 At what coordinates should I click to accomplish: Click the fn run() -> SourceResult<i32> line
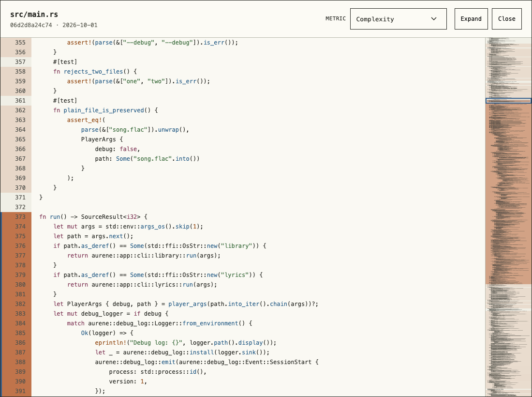pyautogui.click(x=93, y=217)
